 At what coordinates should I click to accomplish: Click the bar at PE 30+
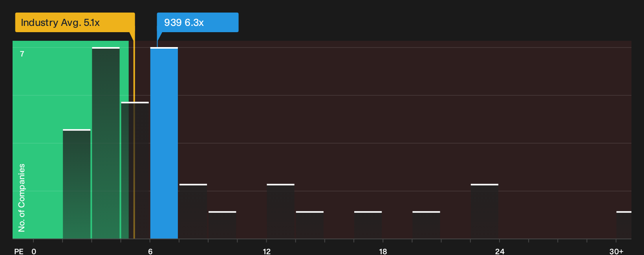pos(624,225)
